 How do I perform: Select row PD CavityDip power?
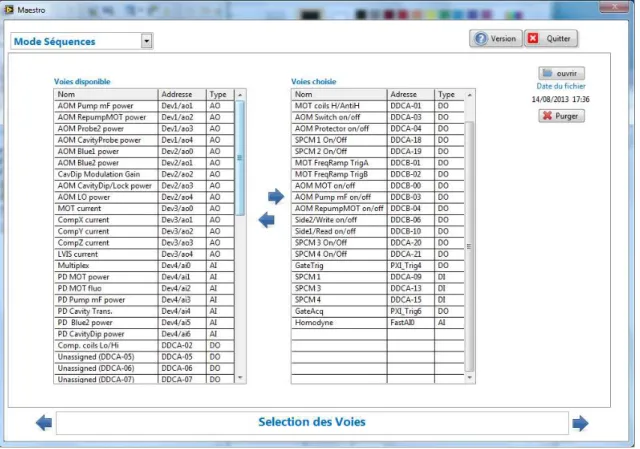(144, 334)
